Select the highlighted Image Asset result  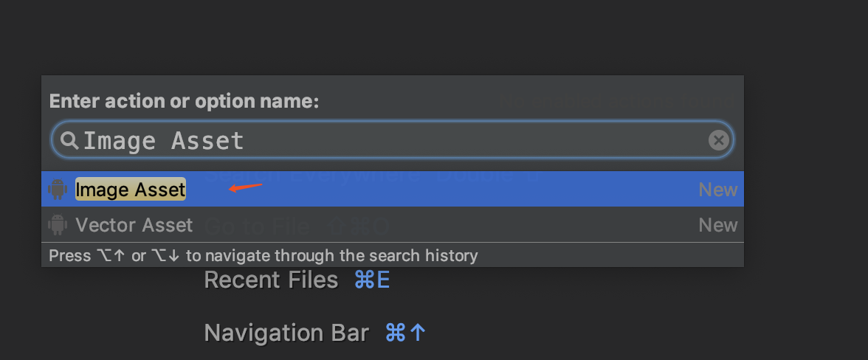tap(131, 189)
